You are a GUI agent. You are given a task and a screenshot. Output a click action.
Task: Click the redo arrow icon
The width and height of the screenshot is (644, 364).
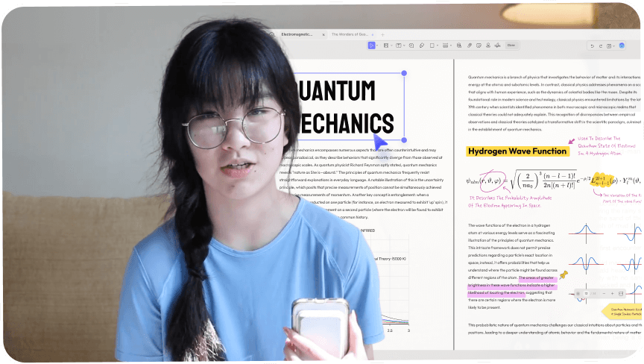click(602, 45)
